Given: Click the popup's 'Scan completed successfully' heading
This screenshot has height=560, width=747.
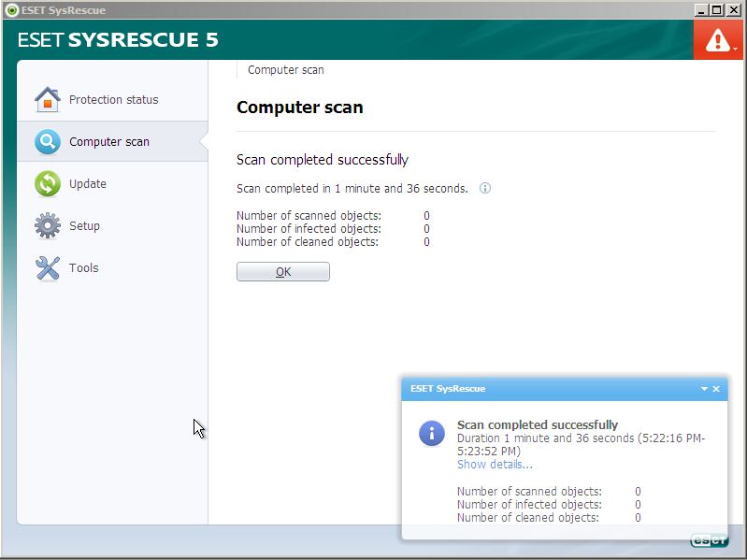Looking at the screenshot, I should tap(538, 424).
